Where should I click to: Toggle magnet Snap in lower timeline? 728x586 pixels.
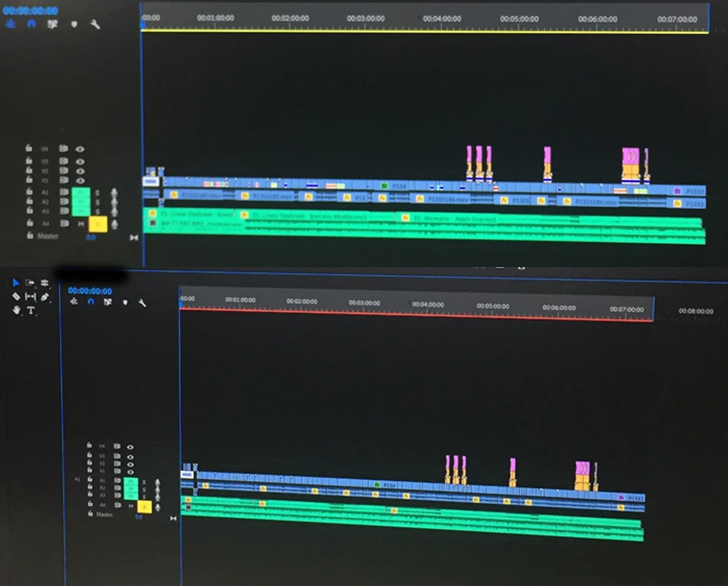pos(91,302)
